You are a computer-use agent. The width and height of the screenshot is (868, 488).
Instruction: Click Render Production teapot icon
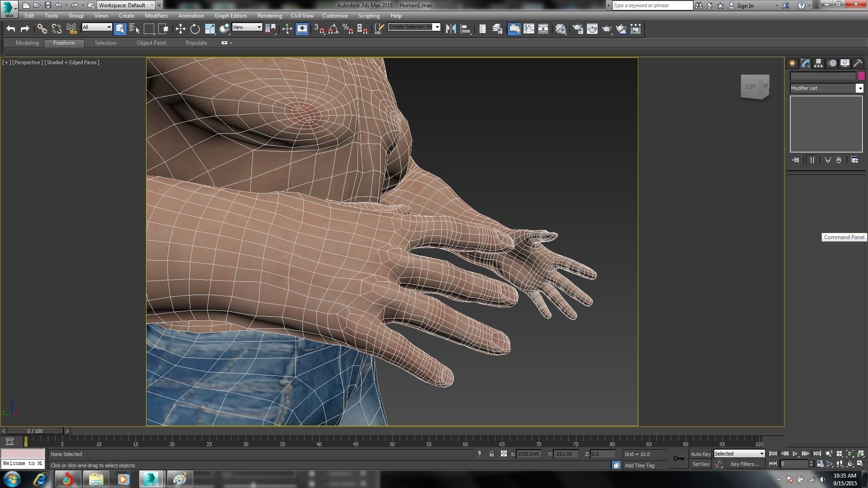pos(607,29)
